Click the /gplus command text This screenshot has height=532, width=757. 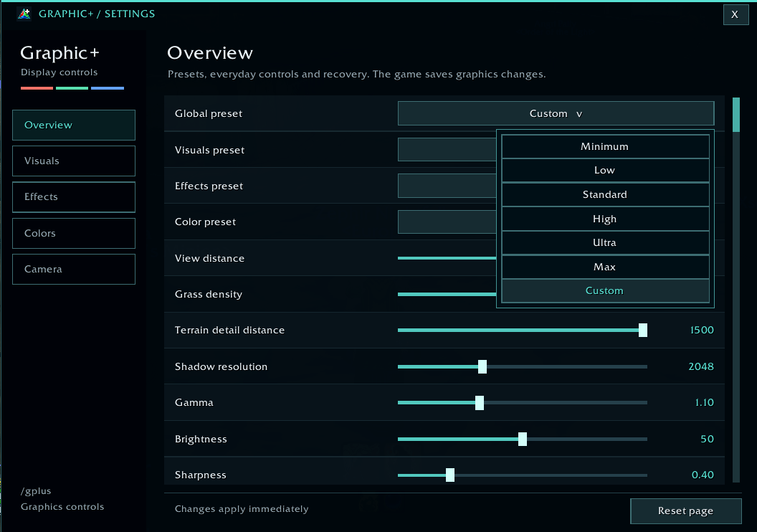tap(36, 491)
